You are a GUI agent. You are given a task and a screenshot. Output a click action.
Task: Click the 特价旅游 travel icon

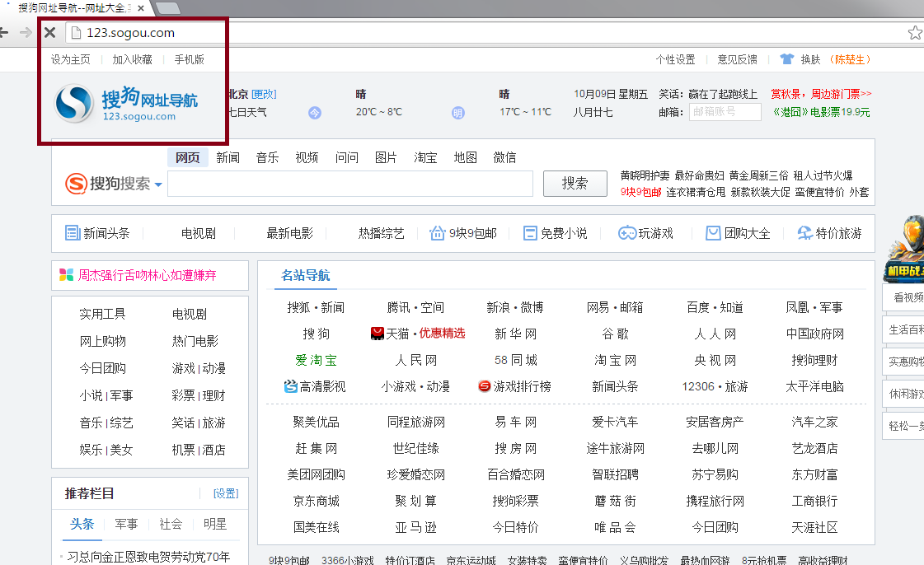804,233
